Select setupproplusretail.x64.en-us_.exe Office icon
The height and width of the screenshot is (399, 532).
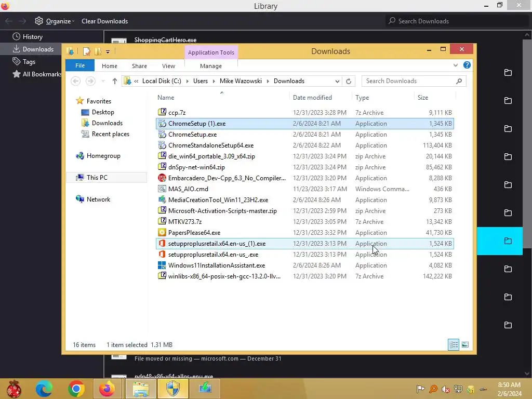(162, 254)
